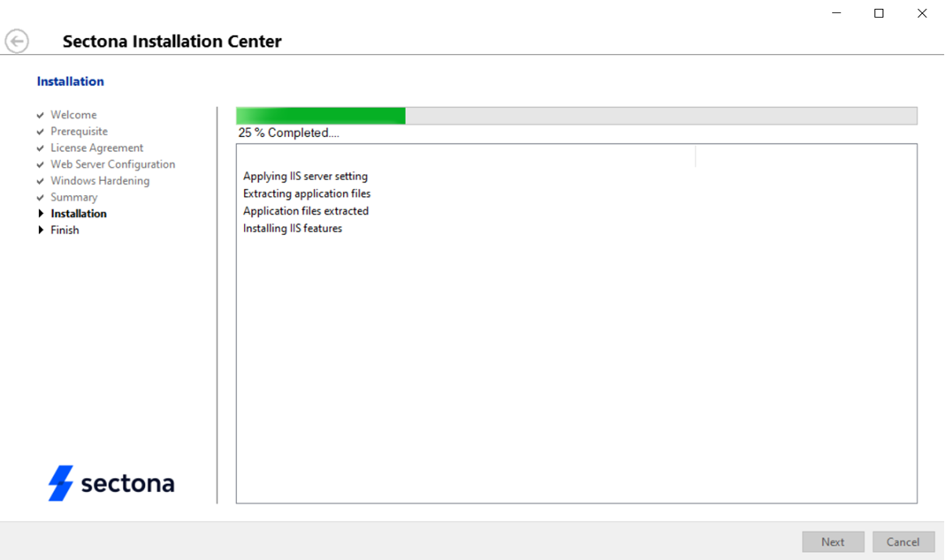This screenshot has height=560, width=945.
Task: Click the 'Extracting application files' log entry
Action: (307, 193)
